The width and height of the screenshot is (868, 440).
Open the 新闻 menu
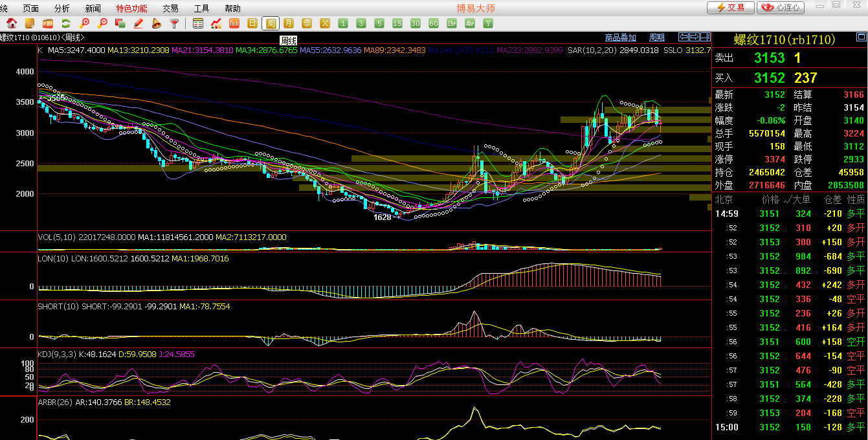(x=93, y=8)
